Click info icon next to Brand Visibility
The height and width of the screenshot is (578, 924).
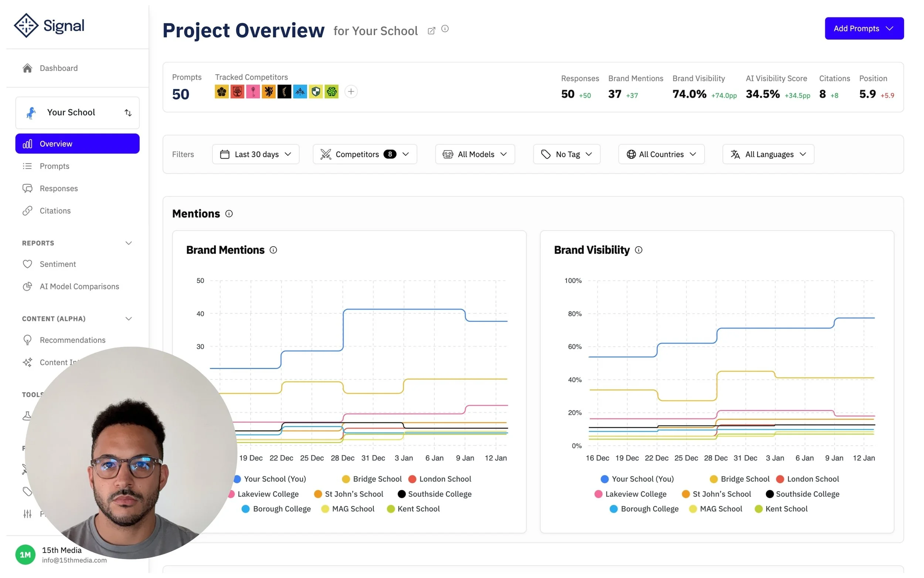[638, 250]
